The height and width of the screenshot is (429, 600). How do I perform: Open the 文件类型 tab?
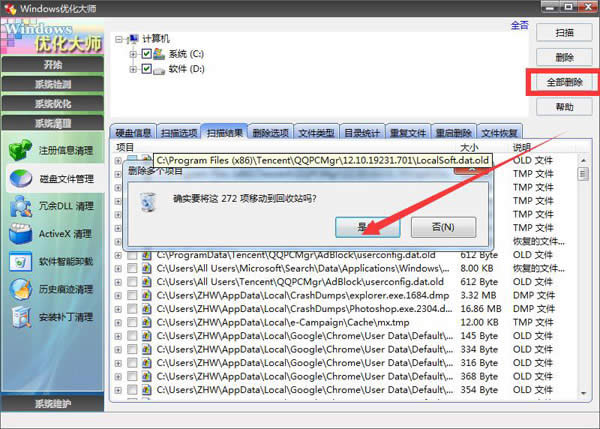316,132
